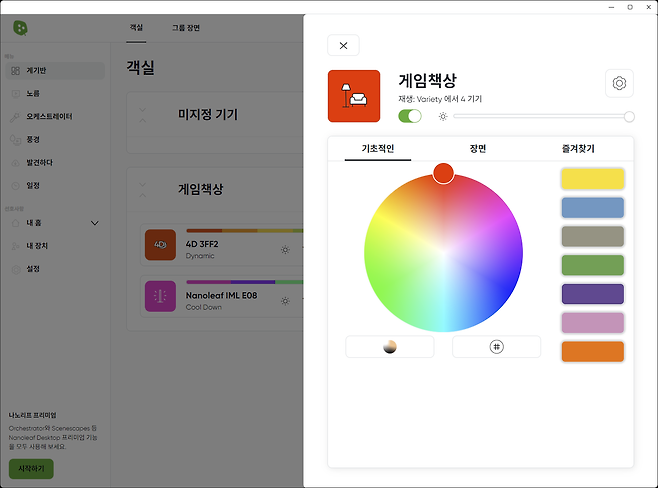The height and width of the screenshot is (488, 658).
Task: Open the 게임책상 room settings gear
Action: [x=619, y=83]
